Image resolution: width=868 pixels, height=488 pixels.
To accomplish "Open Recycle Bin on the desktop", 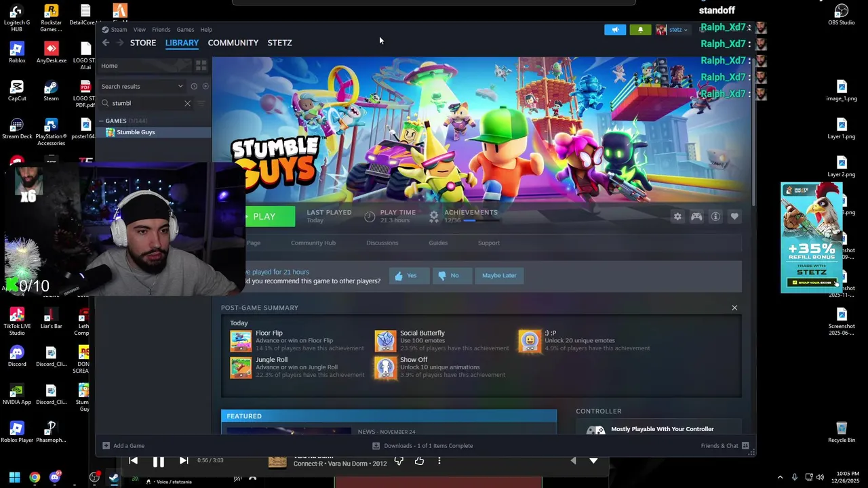I will point(842,432).
